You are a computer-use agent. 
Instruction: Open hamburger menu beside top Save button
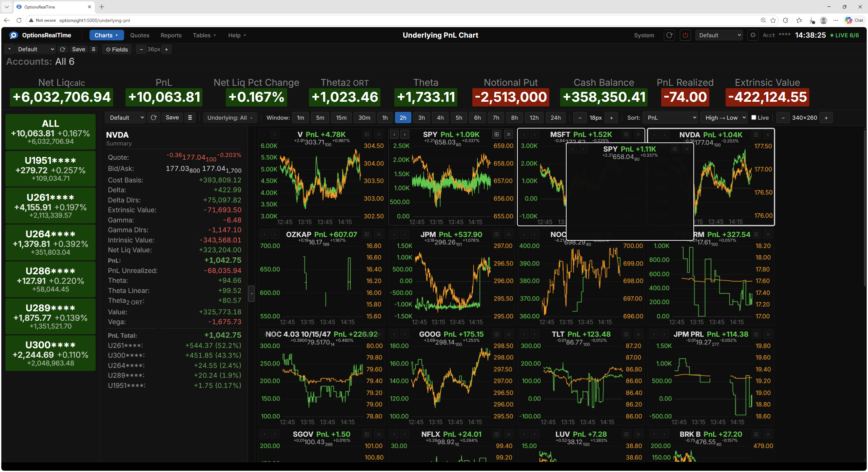tap(94, 50)
